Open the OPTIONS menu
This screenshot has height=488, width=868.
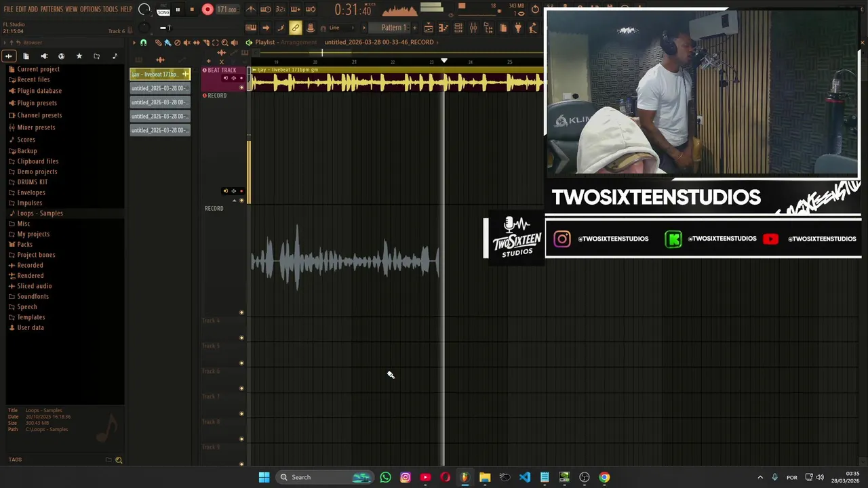[x=90, y=9]
